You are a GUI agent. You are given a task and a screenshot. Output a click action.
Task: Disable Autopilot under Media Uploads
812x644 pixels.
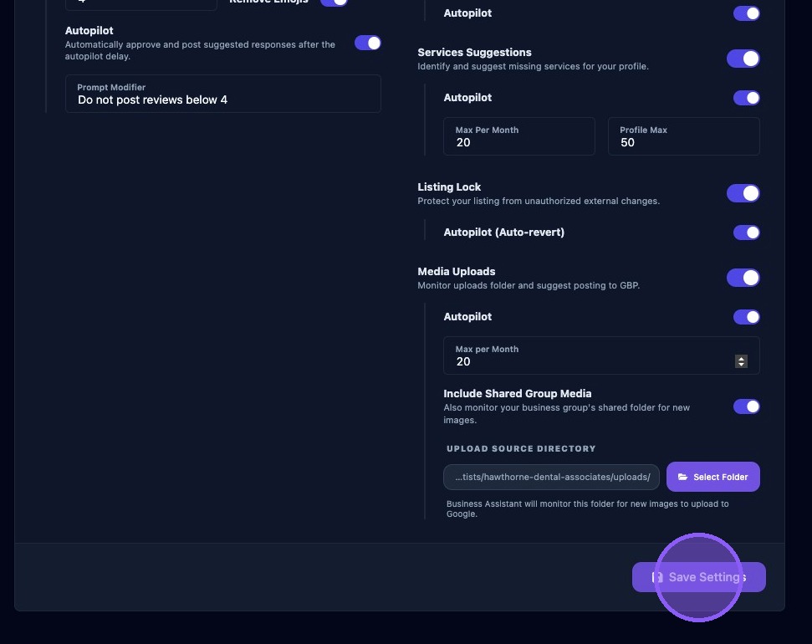[x=746, y=317]
